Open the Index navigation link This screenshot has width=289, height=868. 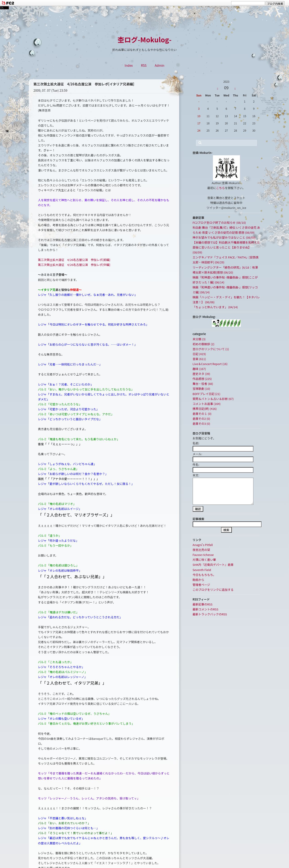point(129,65)
